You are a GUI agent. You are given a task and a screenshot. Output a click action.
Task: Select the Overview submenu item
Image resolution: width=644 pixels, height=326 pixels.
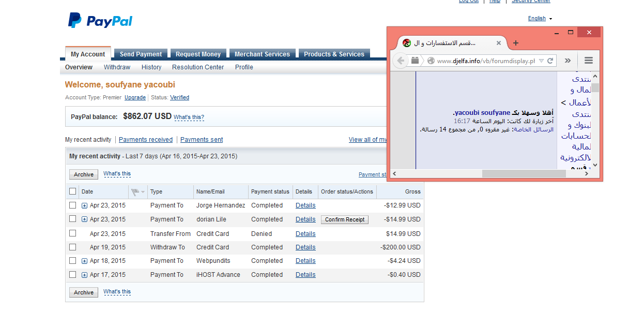79,67
